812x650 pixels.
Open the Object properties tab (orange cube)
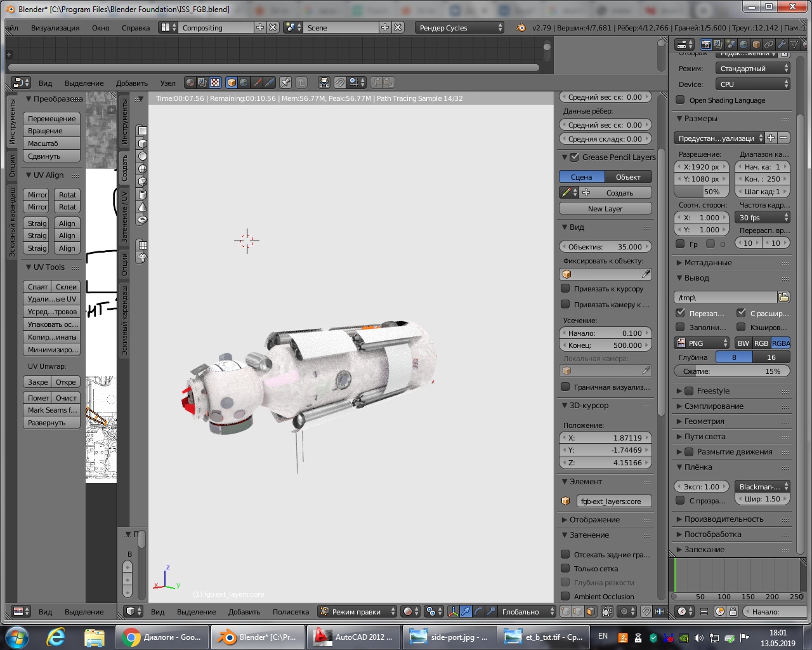pos(756,44)
